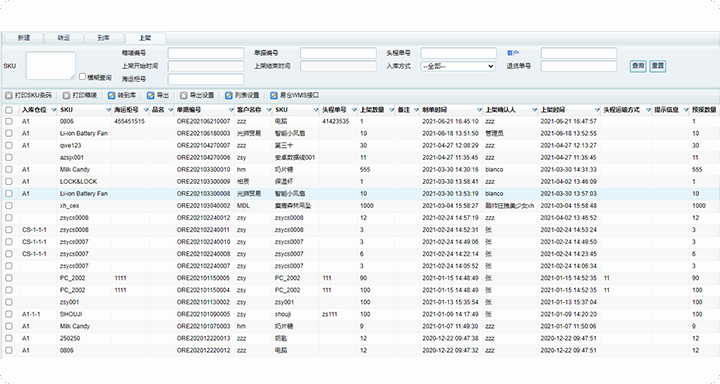The height and width of the screenshot is (384, 720).
Task: Check the row with order ORE202106210007
Action: pyautogui.click(x=9, y=121)
